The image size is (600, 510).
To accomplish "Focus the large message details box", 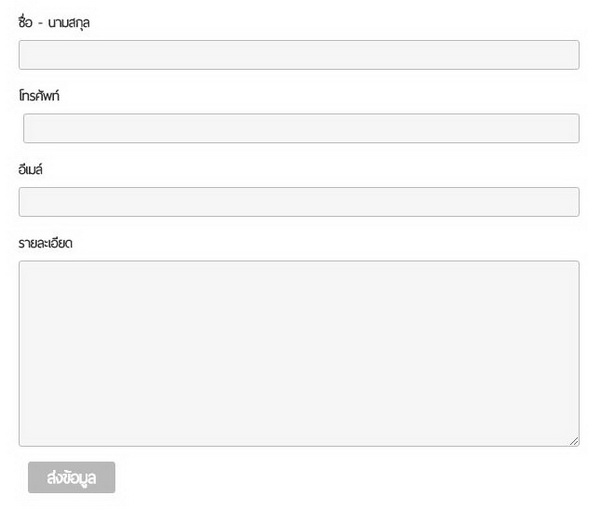I will 299,353.
